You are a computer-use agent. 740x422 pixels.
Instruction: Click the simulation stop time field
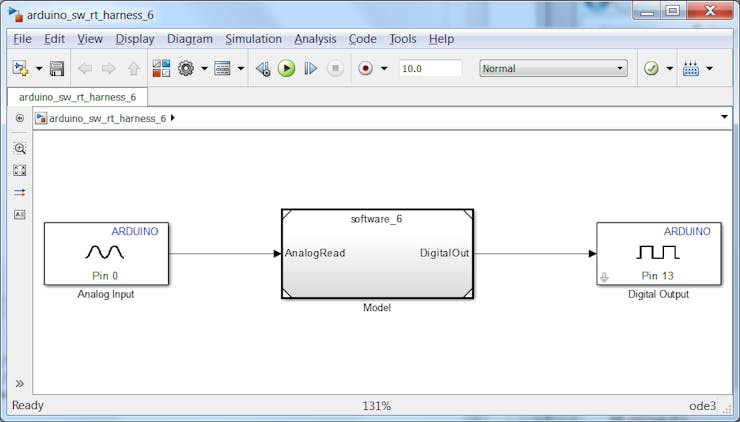430,69
